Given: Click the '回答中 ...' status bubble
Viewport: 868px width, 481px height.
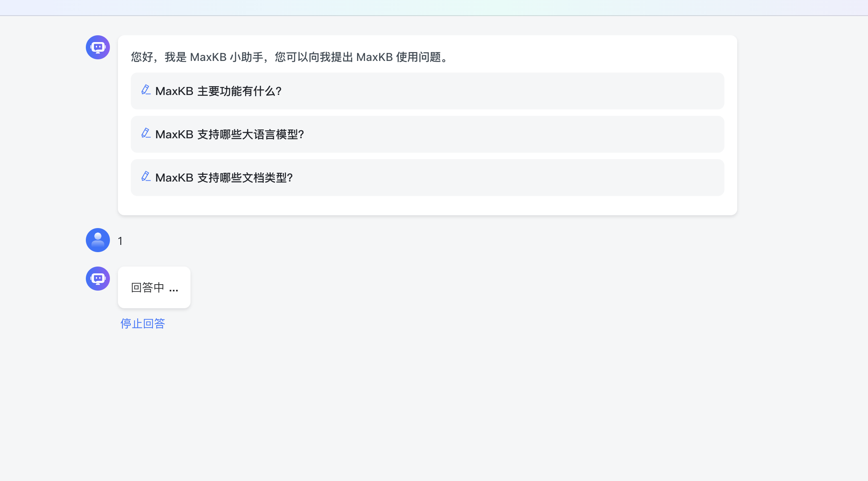Looking at the screenshot, I should [154, 287].
